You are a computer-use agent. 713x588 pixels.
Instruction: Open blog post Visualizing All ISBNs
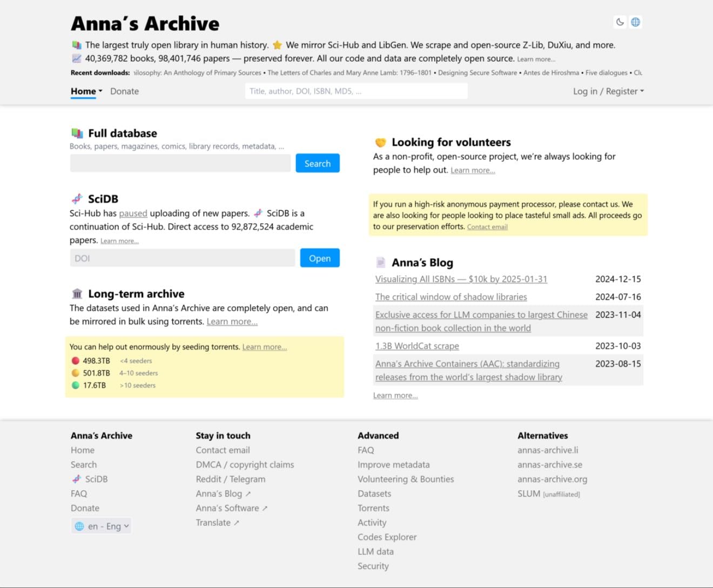(461, 279)
